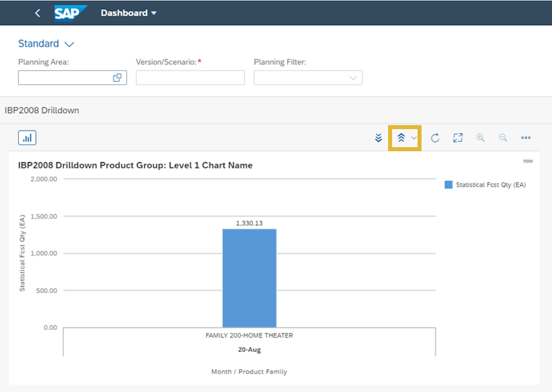Zoom in on the chart
This screenshot has width=552, height=392.
tap(480, 138)
